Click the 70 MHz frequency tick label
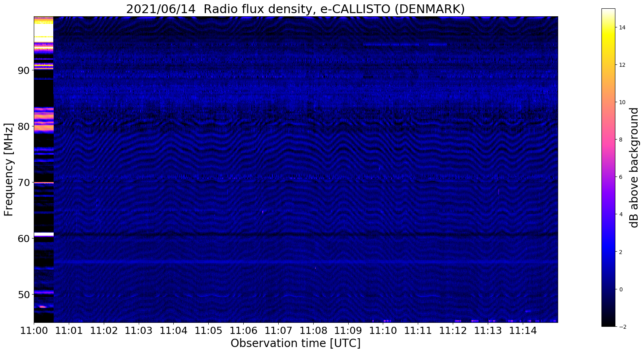This screenshot has width=644, height=353. click(24, 182)
